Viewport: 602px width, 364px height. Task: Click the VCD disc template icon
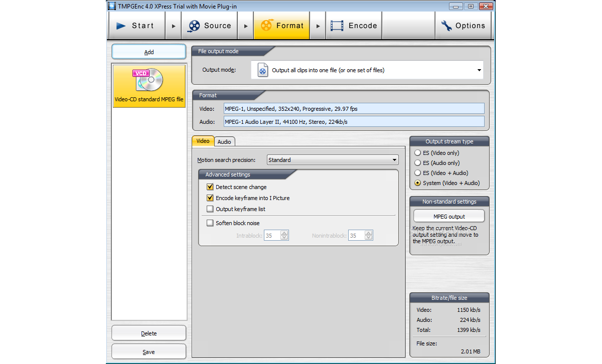148,80
